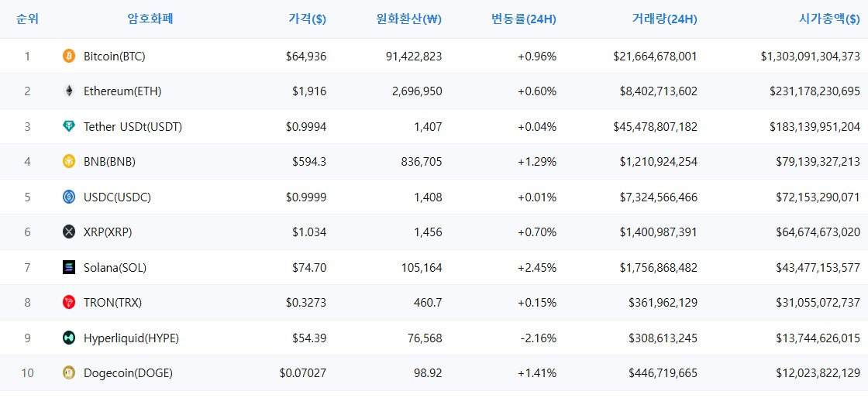Screen dimensions: 868x398
Task: Sort by the 순위 column header
Action: coord(28,19)
